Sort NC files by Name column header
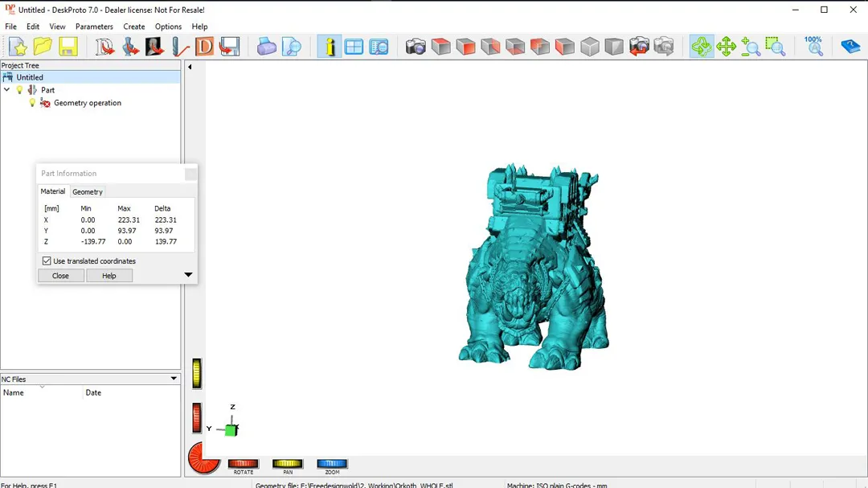Image resolution: width=868 pixels, height=488 pixels. 42,392
